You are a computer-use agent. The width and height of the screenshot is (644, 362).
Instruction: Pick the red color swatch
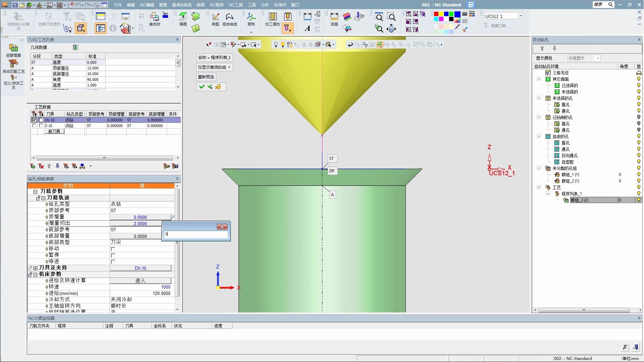(x=436, y=14)
